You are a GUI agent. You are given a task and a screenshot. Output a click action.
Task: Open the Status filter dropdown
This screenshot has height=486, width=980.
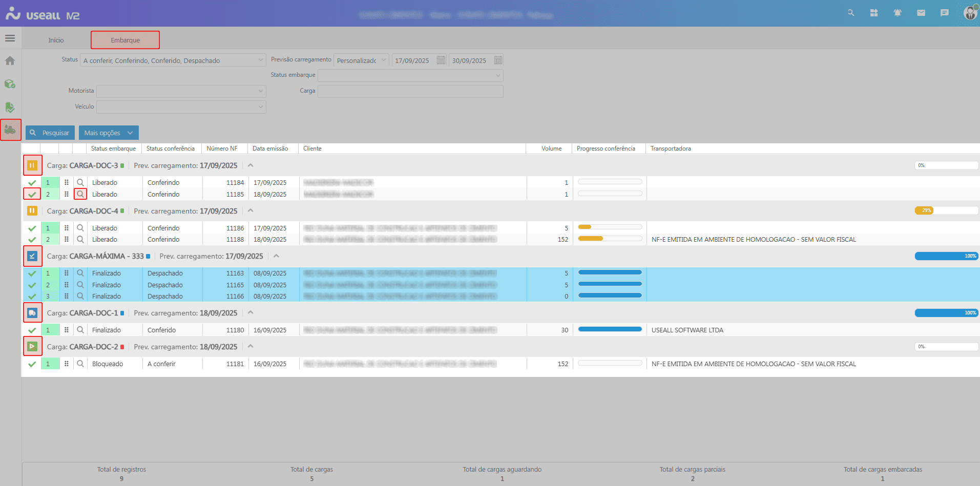pos(173,60)
